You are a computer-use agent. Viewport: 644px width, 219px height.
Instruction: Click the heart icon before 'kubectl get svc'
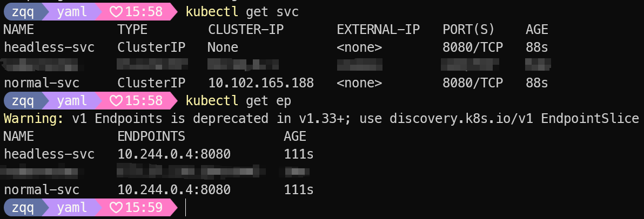point(116,11)
